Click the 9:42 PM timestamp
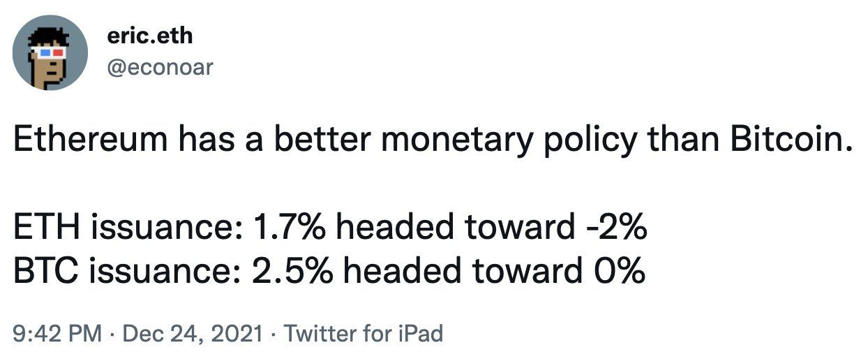868x359 pixels. 57,332
